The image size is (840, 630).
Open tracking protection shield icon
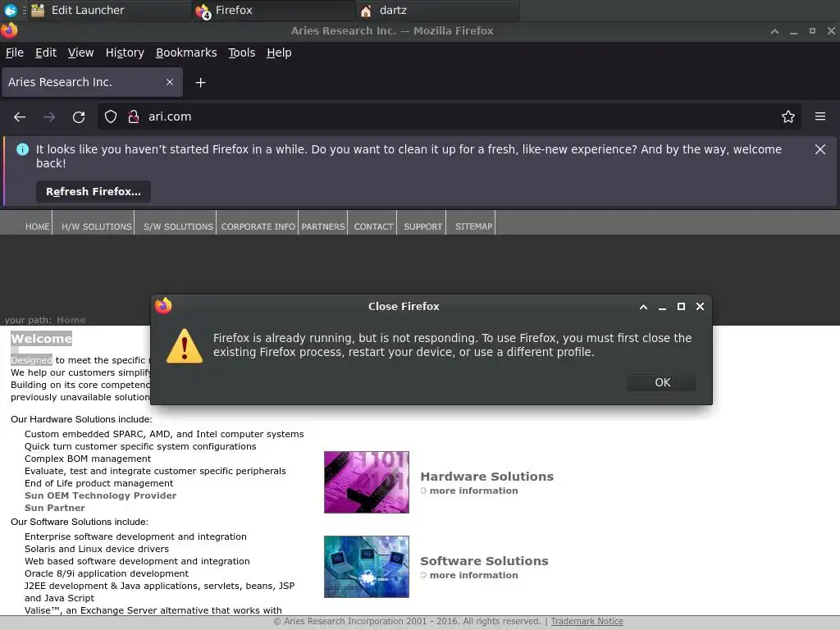pos(111,116)
